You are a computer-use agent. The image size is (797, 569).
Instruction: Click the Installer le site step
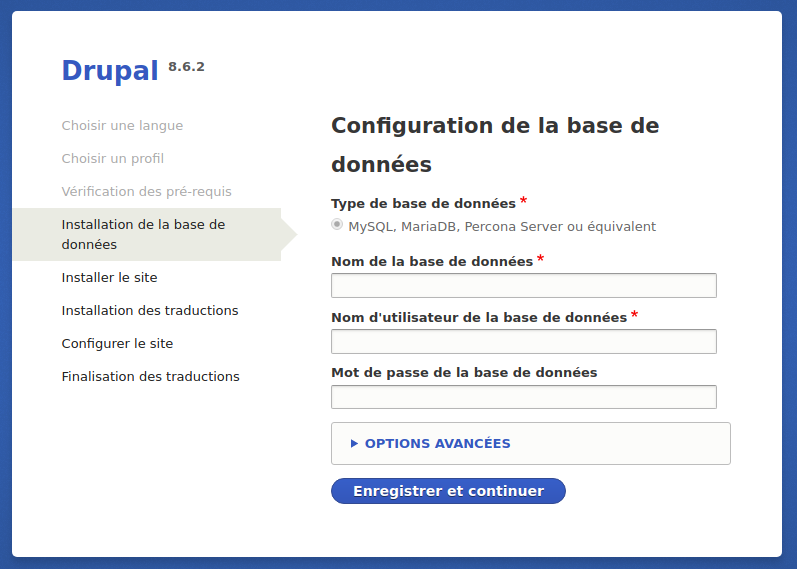coord(109,277)
